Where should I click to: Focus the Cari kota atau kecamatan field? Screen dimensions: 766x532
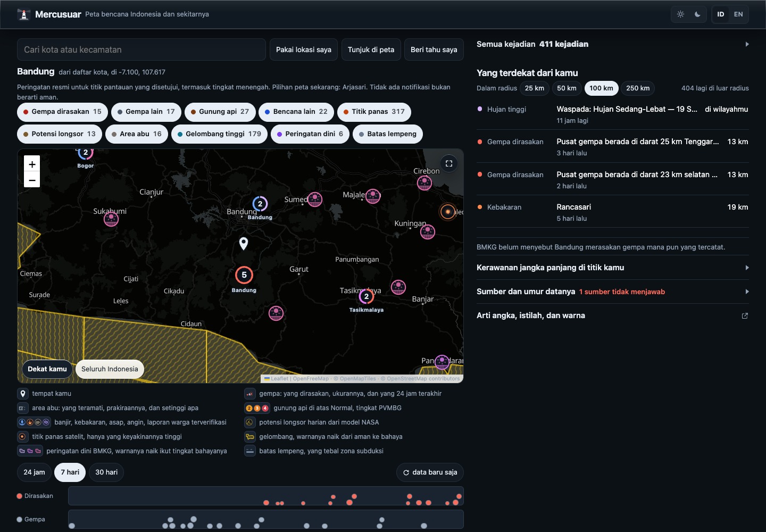(141, 49)
